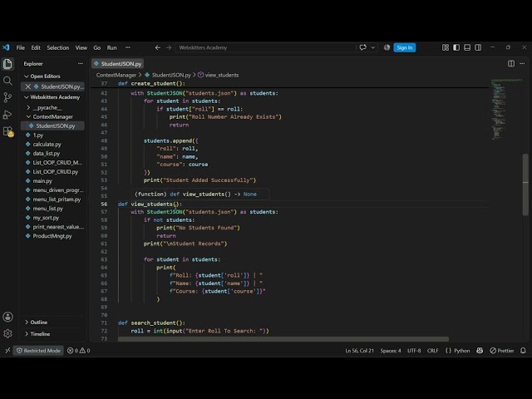Toggle the primary side bar
The width and height of the screenshot is (532, 399).
[x=456, y=47]
